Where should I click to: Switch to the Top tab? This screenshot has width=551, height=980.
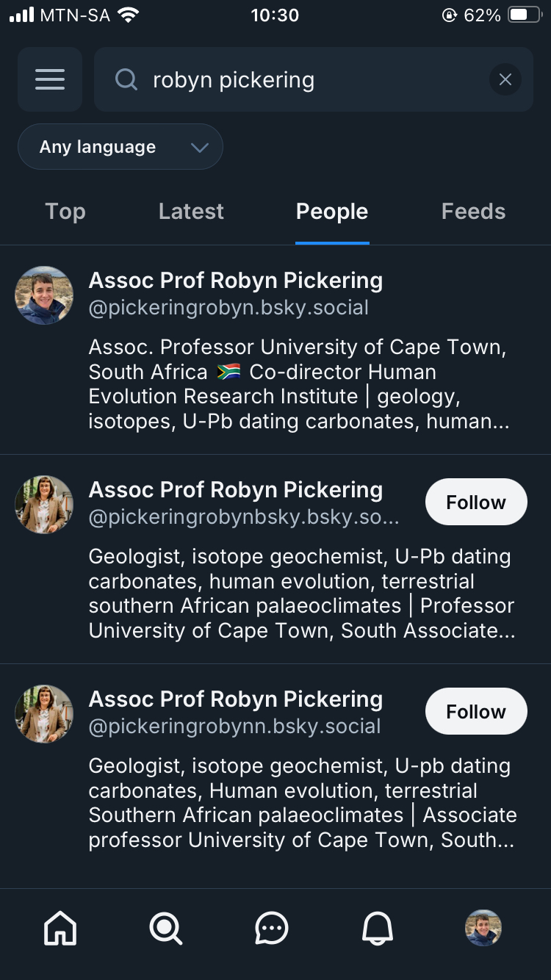(65, 212)
